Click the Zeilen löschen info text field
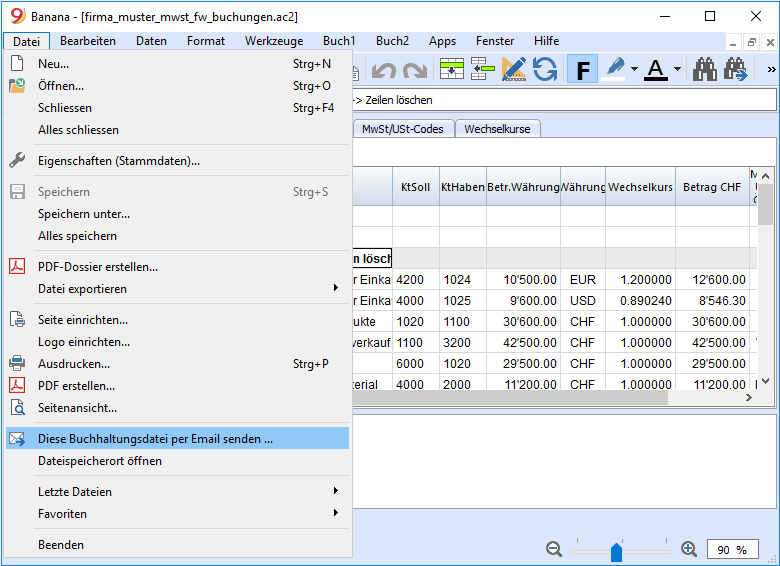 (565, 100)
